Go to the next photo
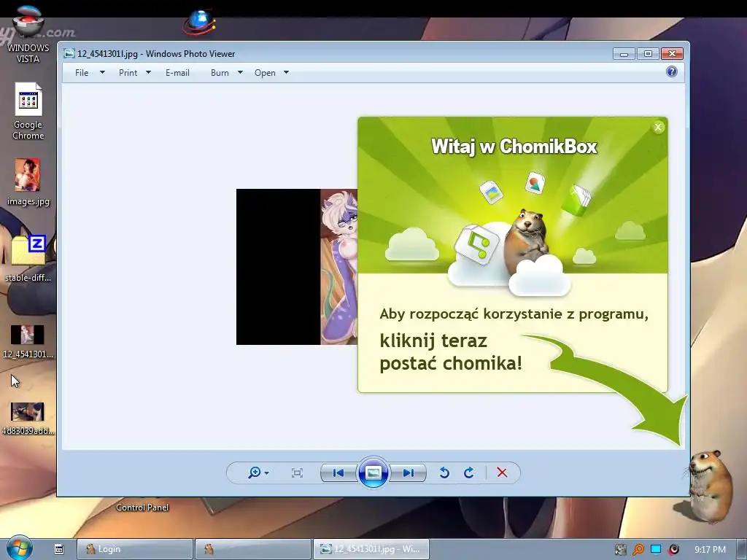Screen dimensions: 747x560 point(408,472)
